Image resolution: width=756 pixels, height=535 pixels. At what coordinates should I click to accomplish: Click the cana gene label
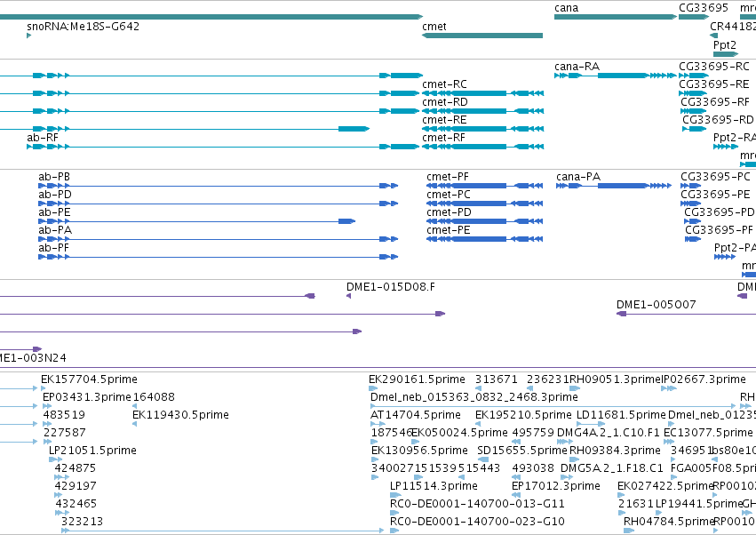click(566, 8)
